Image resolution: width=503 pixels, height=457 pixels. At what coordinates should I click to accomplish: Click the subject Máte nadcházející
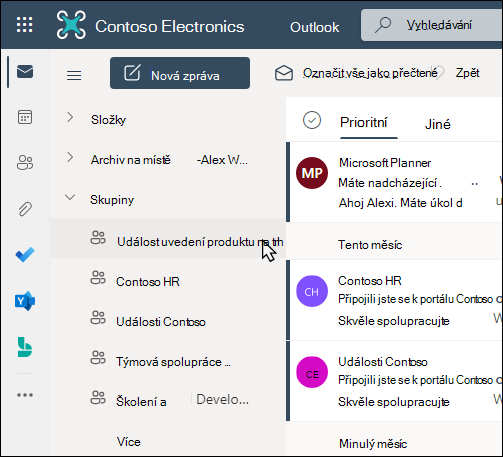tap(390, 183)
